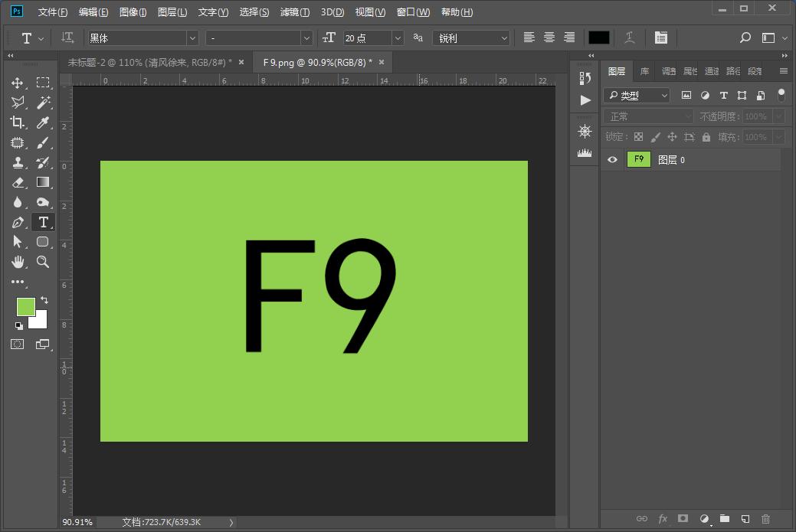The width and height of the screenshot is (796, 532).
Task: Choose the Eraser tool
Action: pos(18,182)
